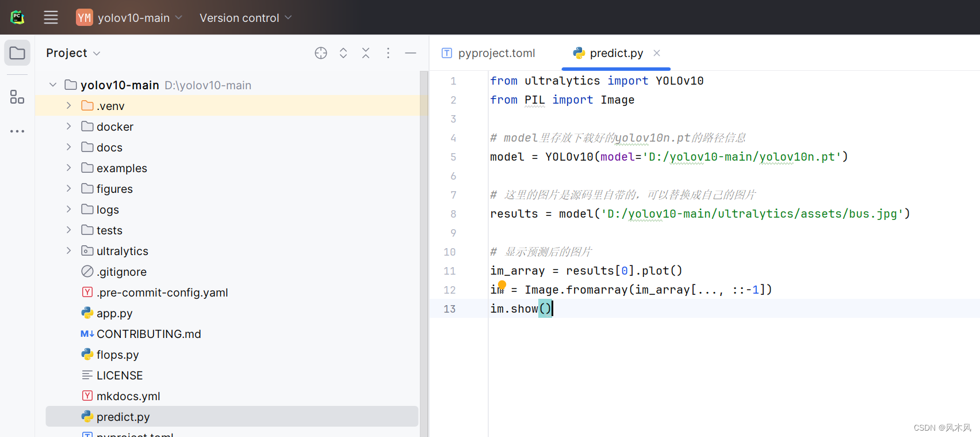This screenshot has width=980, height=437.
Task: Open the main hamburger menu
Action: pos(51,18)
